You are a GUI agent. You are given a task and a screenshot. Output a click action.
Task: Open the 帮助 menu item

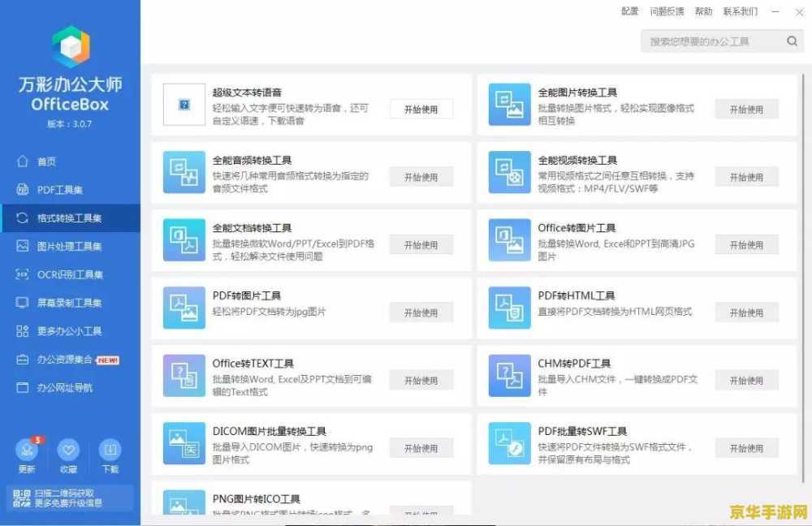(x=703, y=11)
